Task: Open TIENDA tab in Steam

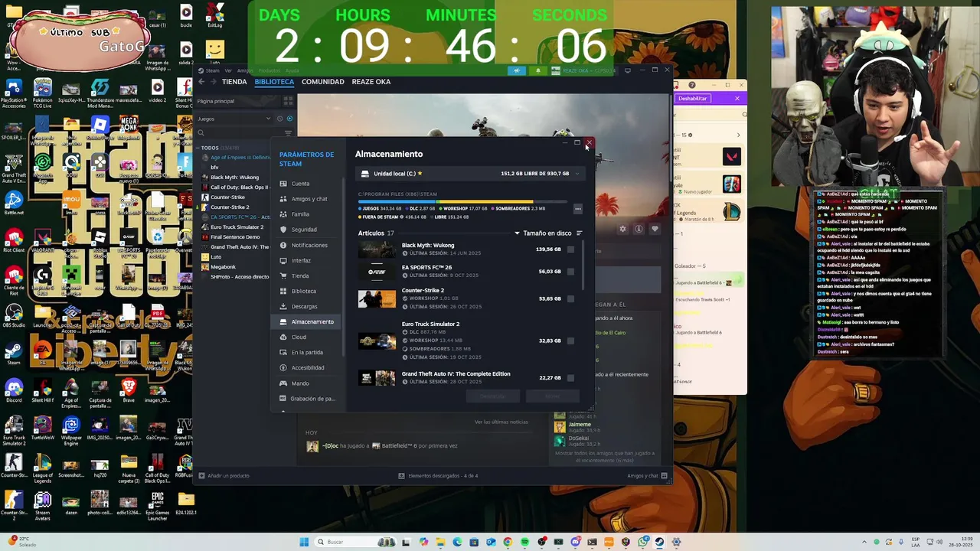Action: tap(234, 82)
